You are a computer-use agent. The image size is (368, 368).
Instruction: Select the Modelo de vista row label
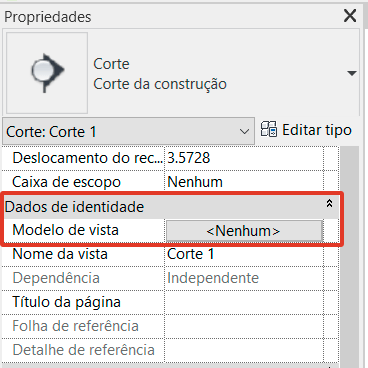tap(65, 230)
